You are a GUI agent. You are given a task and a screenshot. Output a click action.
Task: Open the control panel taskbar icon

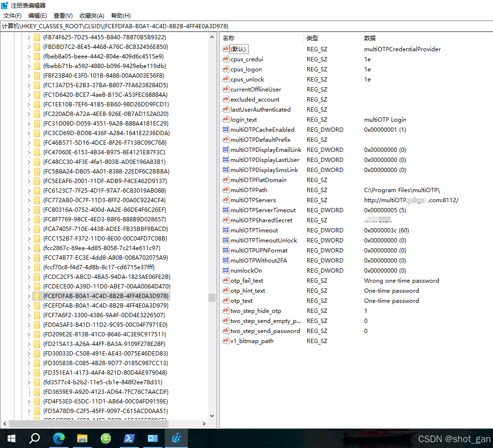pyautogui.click(x=153, y=438)
